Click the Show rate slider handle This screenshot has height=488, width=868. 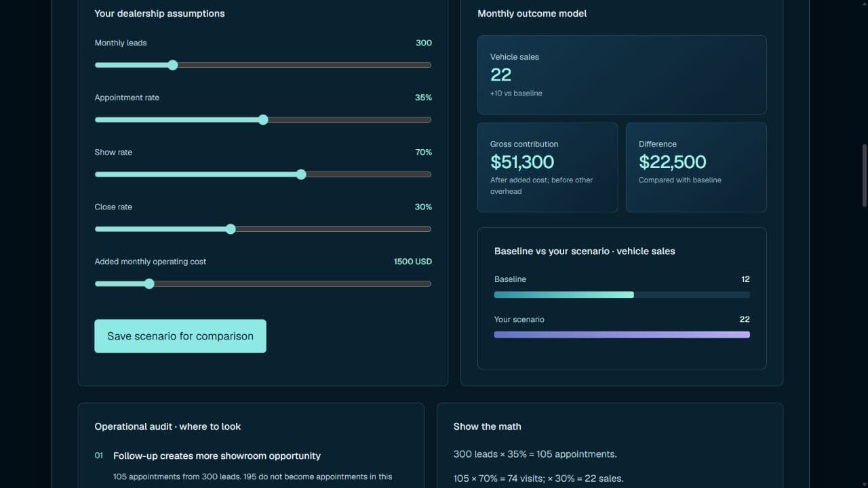point(301,174)
